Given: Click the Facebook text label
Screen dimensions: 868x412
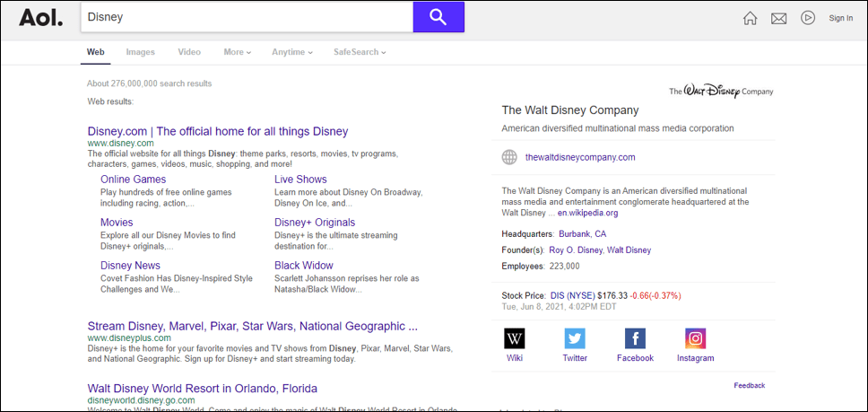Looking at the screenshot, I should coord(635,358).
